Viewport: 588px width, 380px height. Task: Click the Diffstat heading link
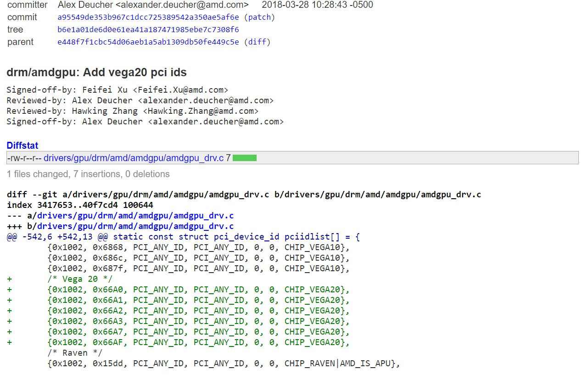[x=22, y=145]
